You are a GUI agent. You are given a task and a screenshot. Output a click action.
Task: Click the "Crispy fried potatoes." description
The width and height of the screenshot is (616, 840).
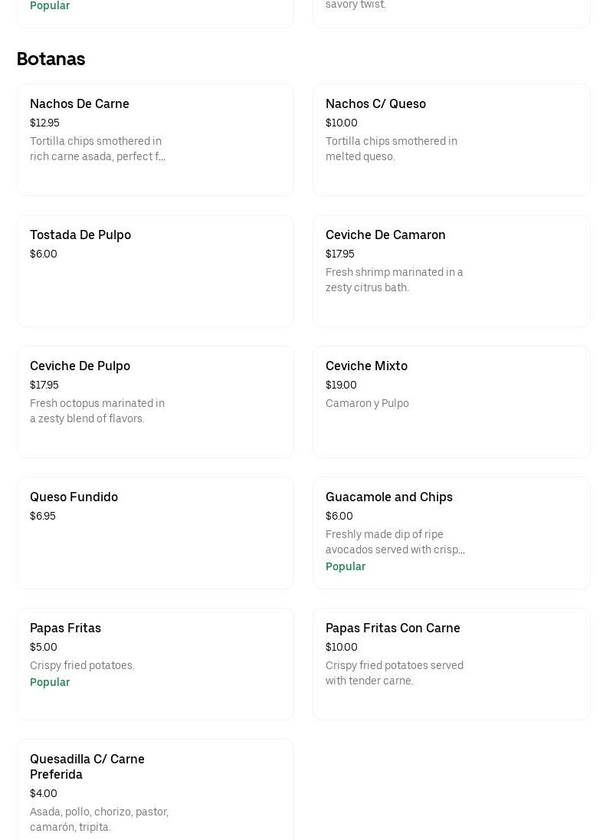[82, 666]
